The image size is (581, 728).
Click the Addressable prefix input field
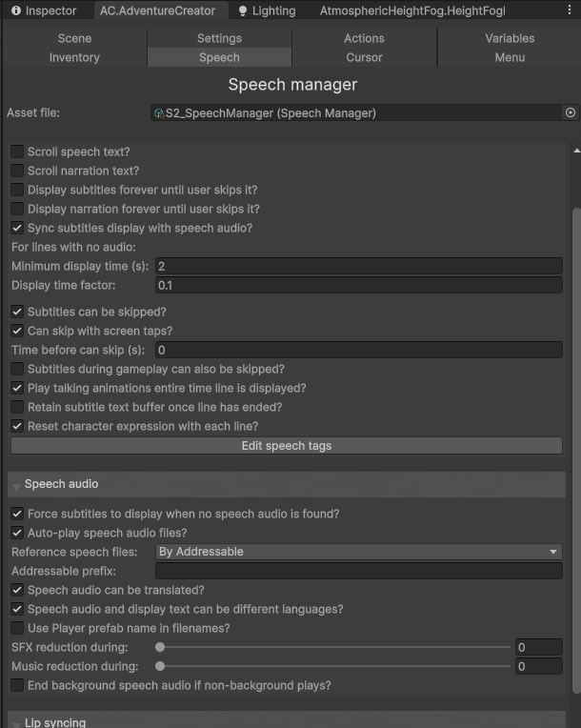tap(358, 571)
